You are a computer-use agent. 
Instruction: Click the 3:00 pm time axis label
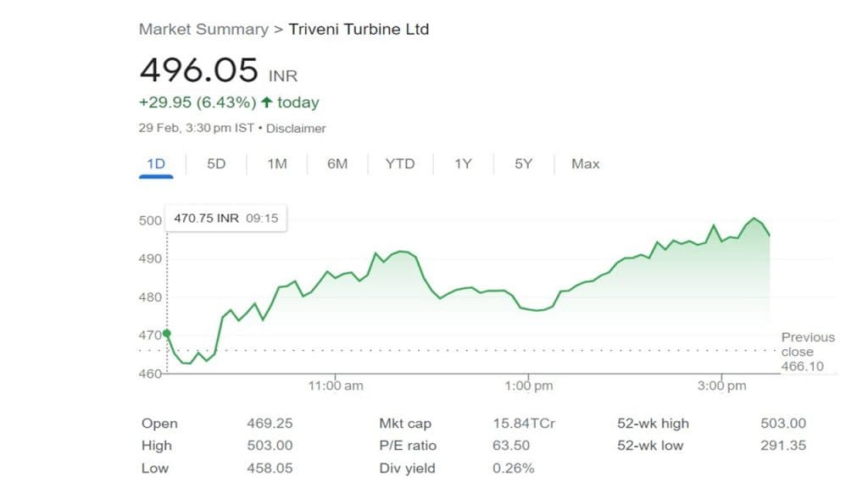[x=722, y=385]
